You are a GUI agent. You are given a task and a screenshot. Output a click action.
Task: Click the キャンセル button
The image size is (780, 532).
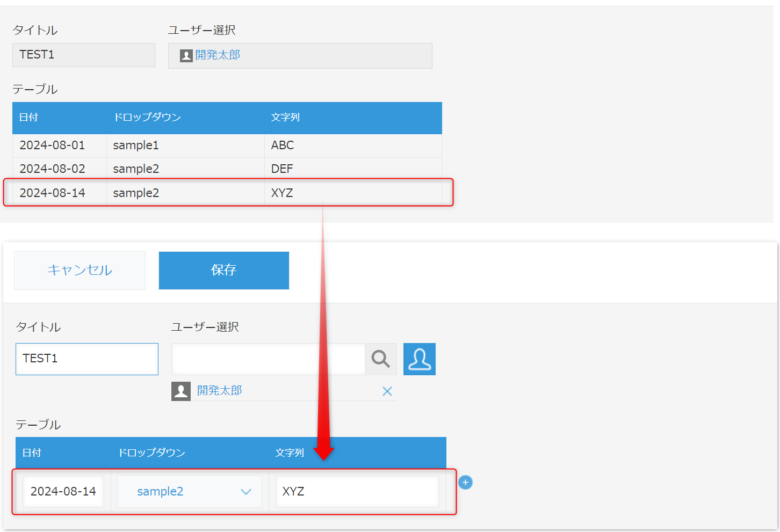[80, 271]
